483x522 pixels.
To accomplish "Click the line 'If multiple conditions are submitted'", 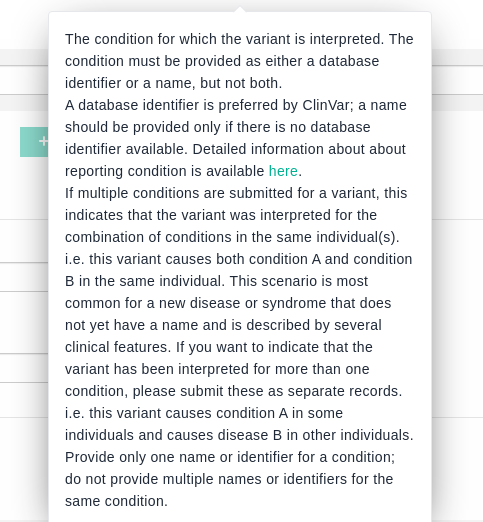I will (x=236, y=193).
